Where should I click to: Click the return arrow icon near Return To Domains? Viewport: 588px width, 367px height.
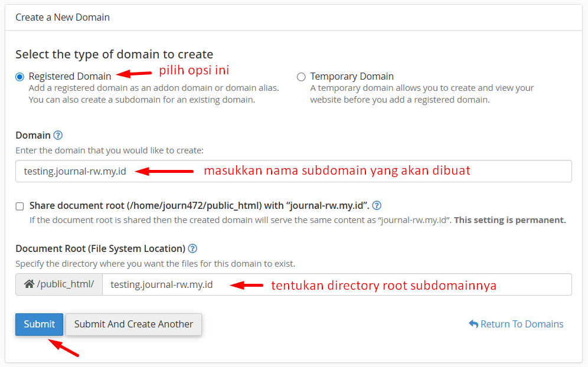473,324
